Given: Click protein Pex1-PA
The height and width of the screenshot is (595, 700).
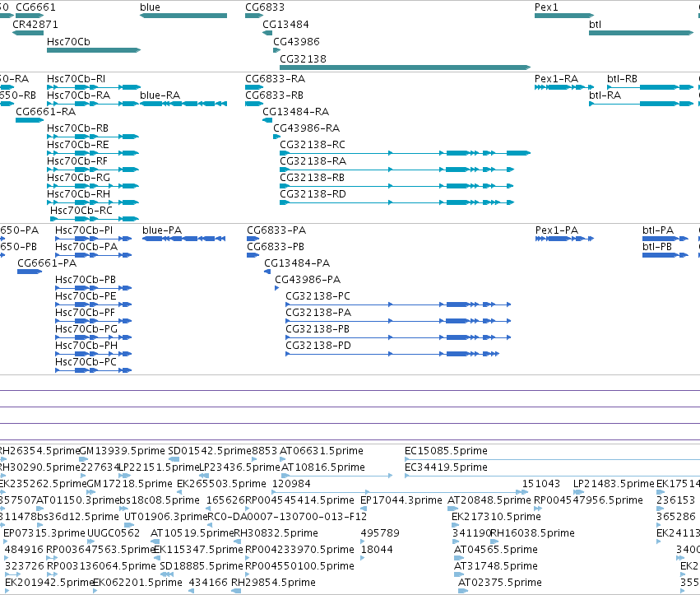Looking at the screenshot, I should point(565,239).
